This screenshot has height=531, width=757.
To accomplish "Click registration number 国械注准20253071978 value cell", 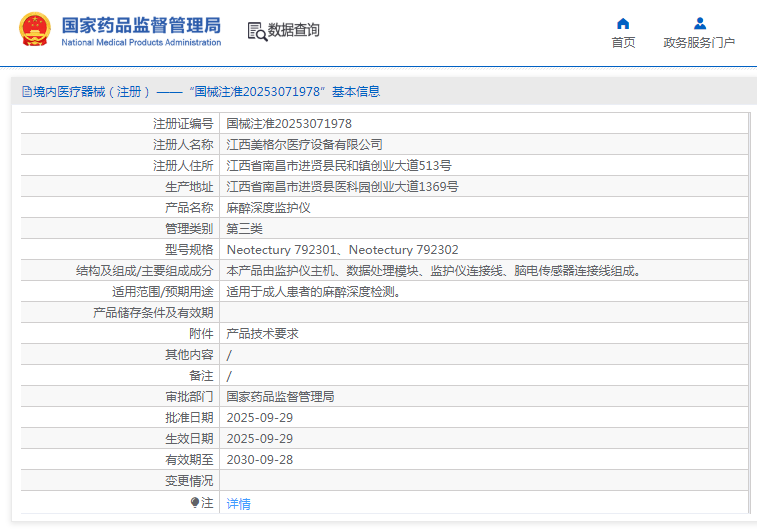I will pyautogui.click(x=289, y=124).
